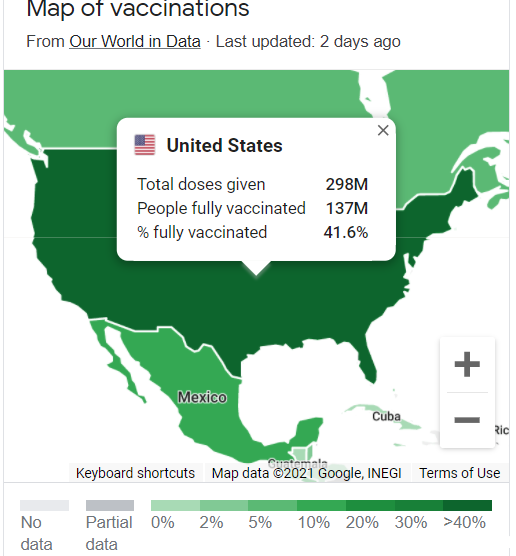Open the Our World in Data link
The width and height of the screenshot is (516, 556).
[135, 41]
